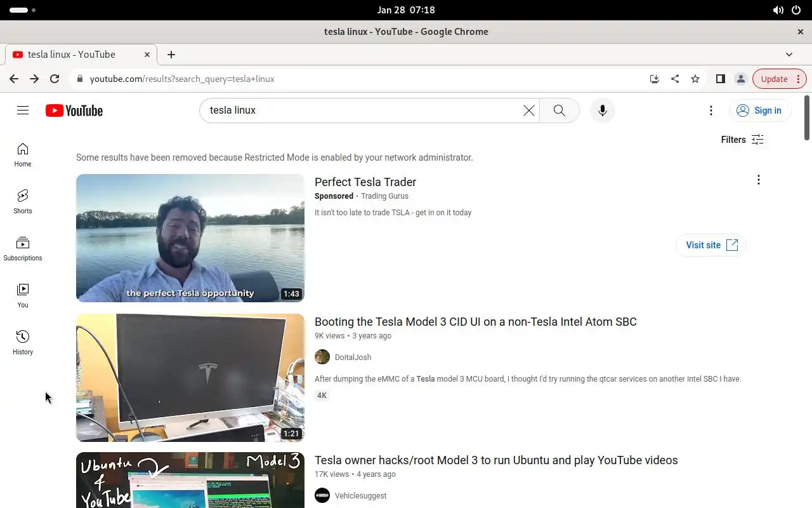The height and width of the screenshot is (508, 812).
Task: Click the 'After dumping the eMMC' description text
Action: pyautogui.click(x=528, y=379)
